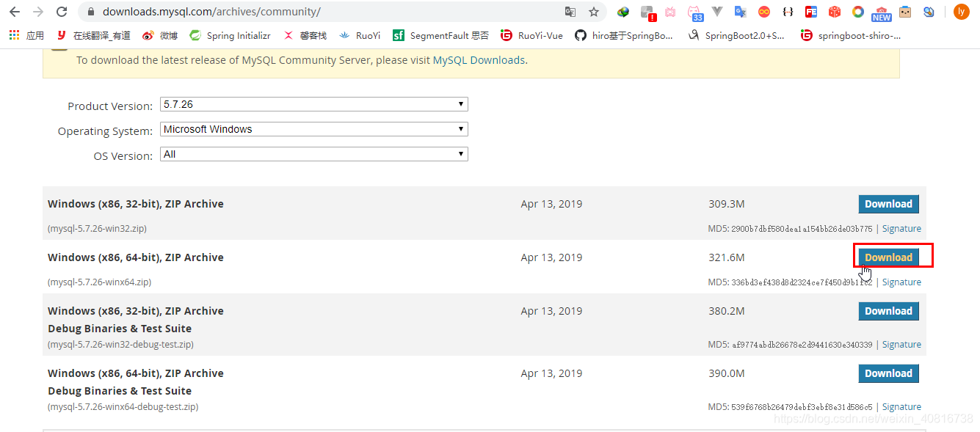
Task: Download the 64-bit Debug Binaries (390.0M)
Action: pos(888,373)
